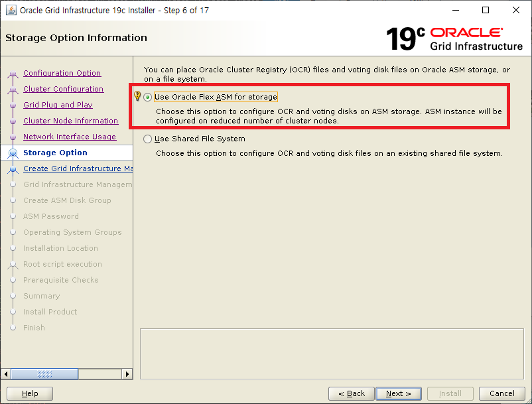
Task: Go back with the Back button
Action: tap(352, 393)
